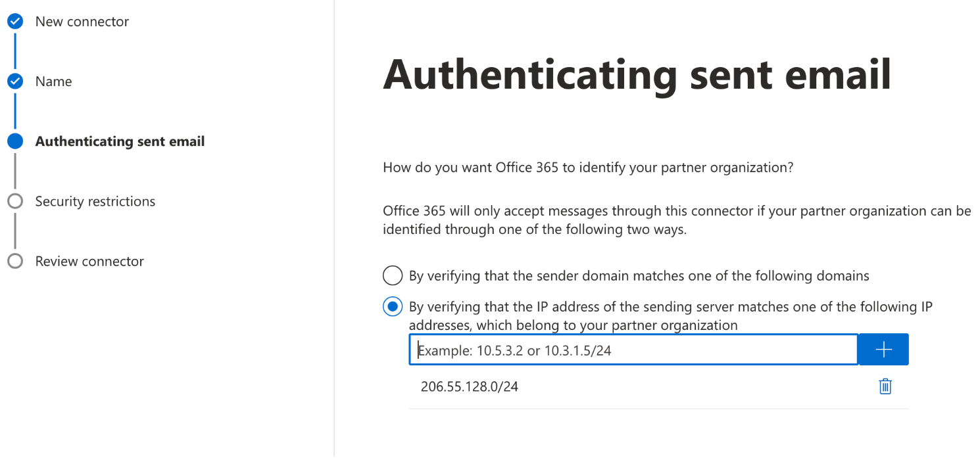Select IP address verification option
The height and width of the screenshot is (460, 980).
coord(392,306)
